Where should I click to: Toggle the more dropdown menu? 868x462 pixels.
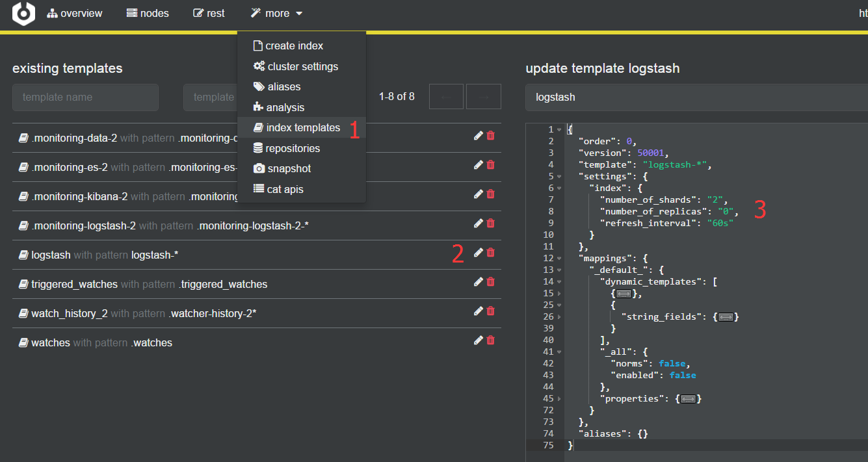(276, 13)
